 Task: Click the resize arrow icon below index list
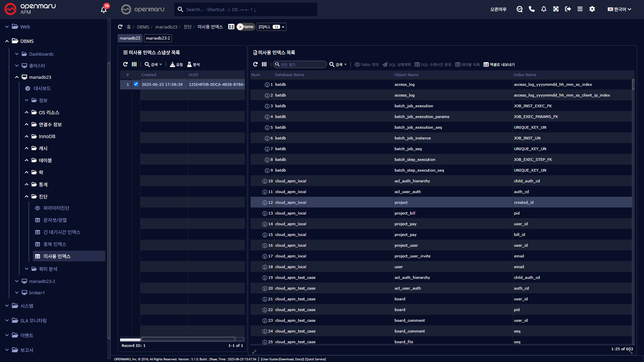pos(254,352)
